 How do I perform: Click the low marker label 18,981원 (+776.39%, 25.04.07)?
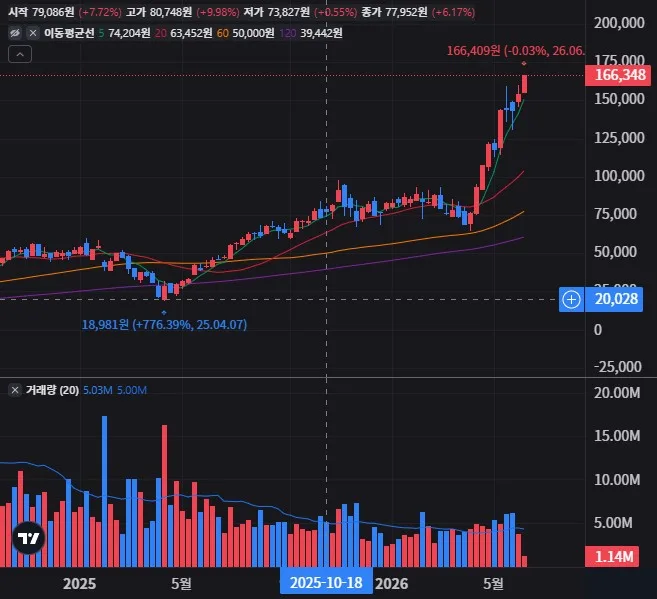164,325
